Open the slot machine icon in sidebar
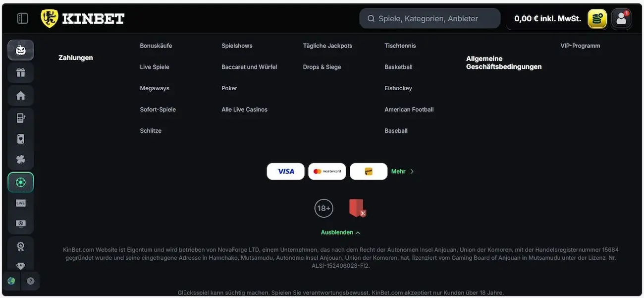The height and width of the screenshot is (298, 644). [x=21, y=118]
